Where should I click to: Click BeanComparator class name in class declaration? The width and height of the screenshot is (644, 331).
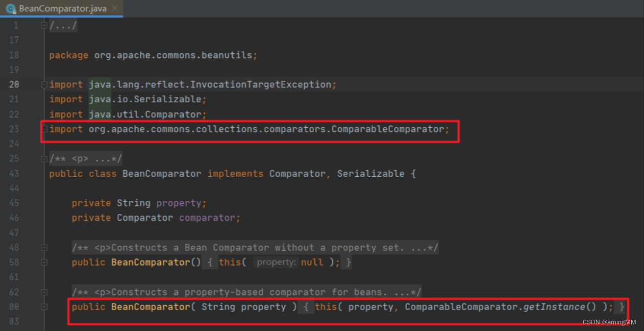click(x=162, y=174)
